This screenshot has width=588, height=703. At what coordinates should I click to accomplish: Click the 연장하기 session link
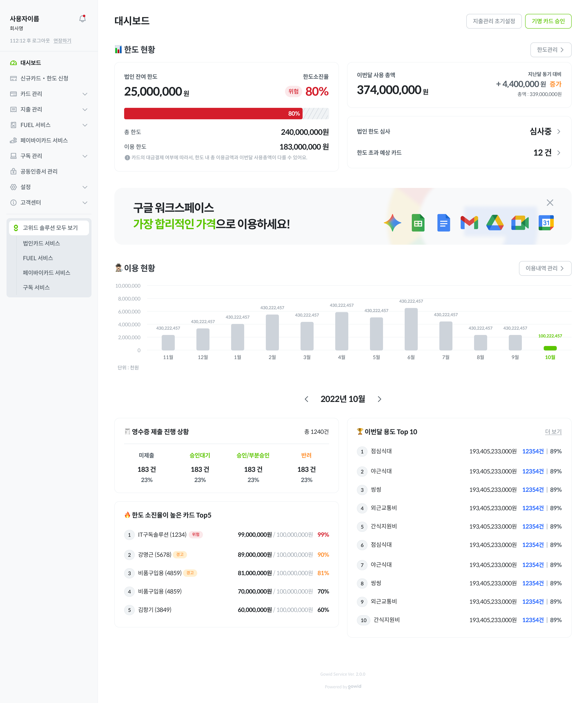click(62, 40)
